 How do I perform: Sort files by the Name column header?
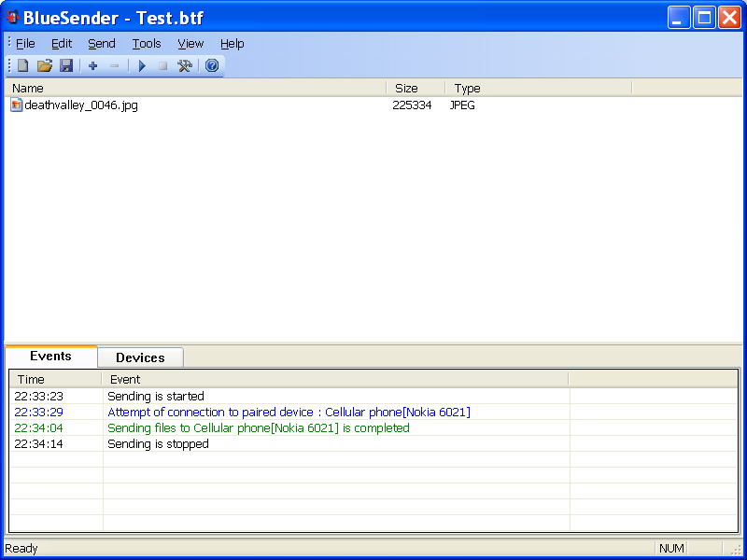(x=195, y=88)
